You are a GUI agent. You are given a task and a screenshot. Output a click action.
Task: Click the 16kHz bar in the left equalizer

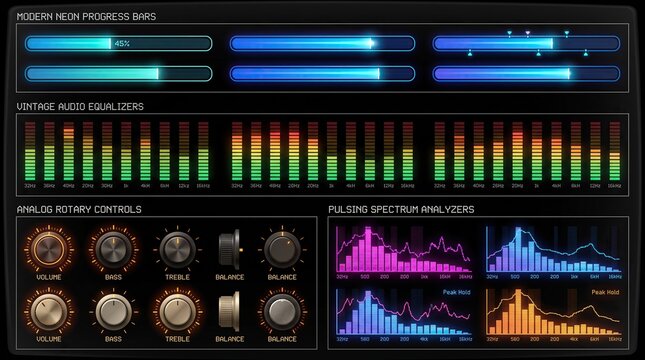(x=203, y=151)
